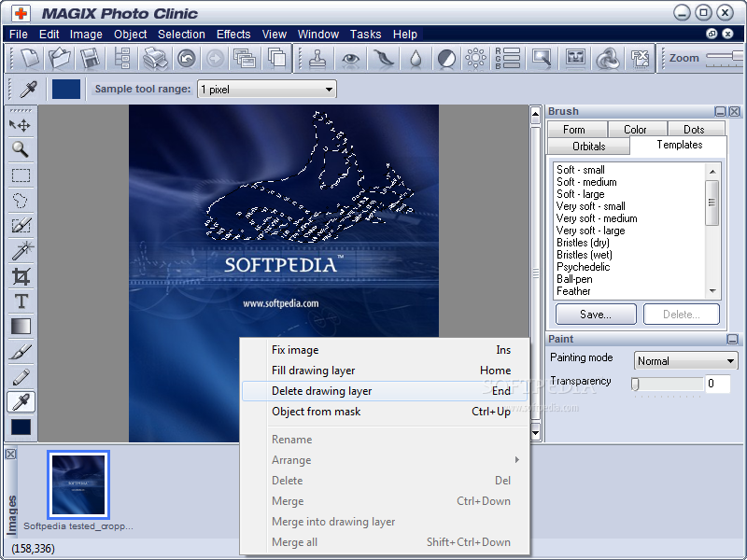Click the Clone stamp toolbar icon
The height and width of the screenshot is (560, 747).
tap(317, 59)
